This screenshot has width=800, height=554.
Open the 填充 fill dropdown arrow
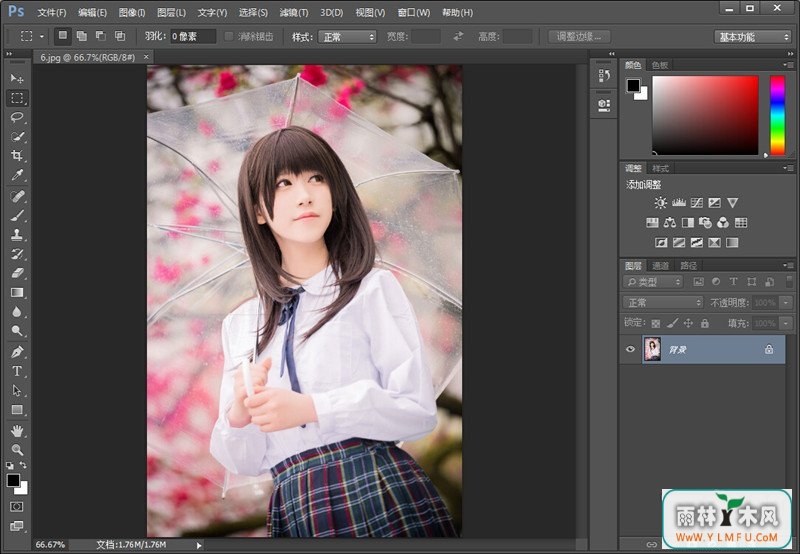coord(786,323)
